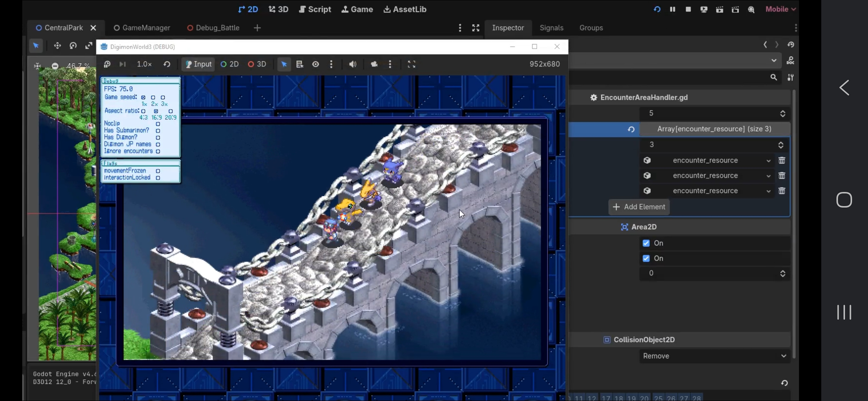This screenshot has width=868, height=401.
Task: Open the Mobile renderer dropdown
Action: coord(780,9)
